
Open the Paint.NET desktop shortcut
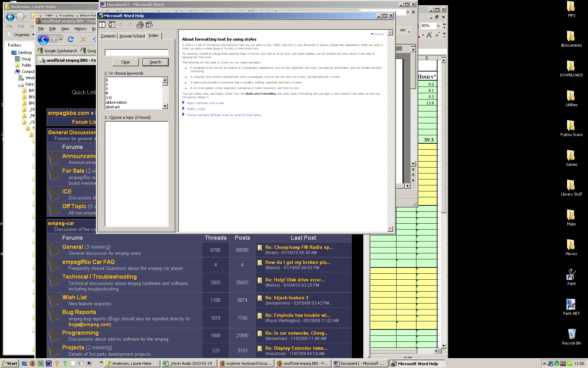(x=571, y=307)
